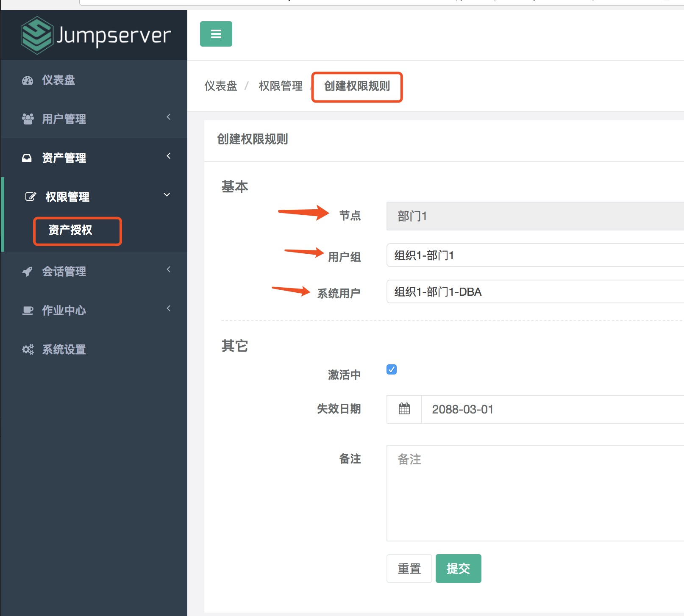Click the inbox icon beside 资产管理

[x=27, y=158]
